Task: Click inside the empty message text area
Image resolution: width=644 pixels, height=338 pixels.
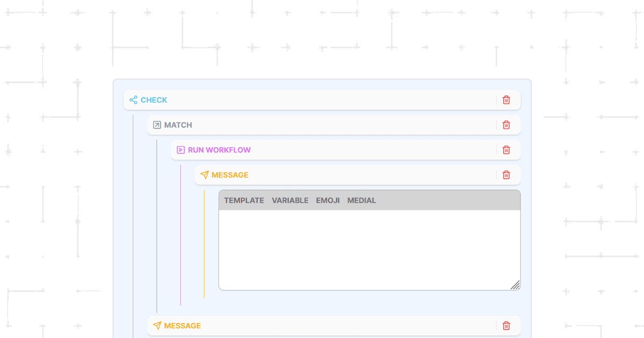Action: (x=369, y=249)
